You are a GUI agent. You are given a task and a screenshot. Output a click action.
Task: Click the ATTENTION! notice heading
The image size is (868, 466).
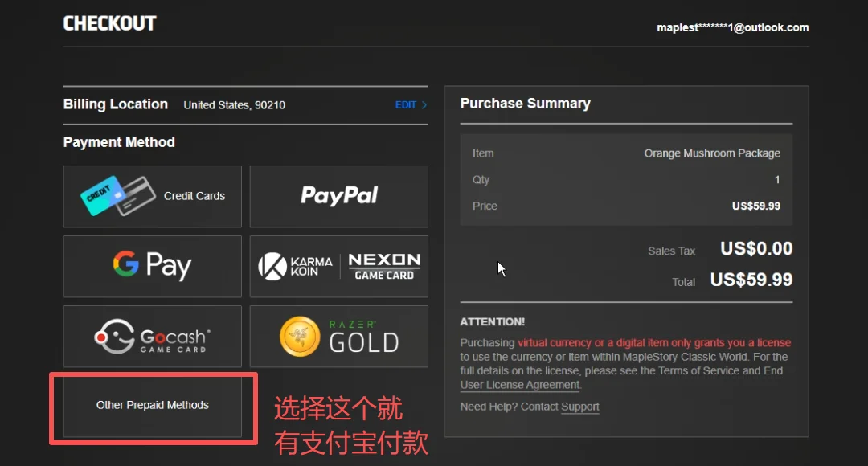click(492, 322)
